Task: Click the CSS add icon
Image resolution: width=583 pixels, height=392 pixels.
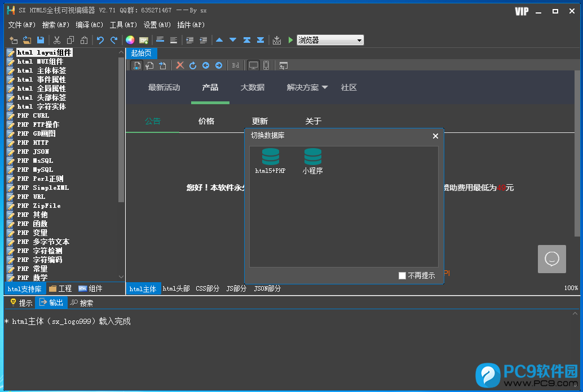Action: coord(144,40)
